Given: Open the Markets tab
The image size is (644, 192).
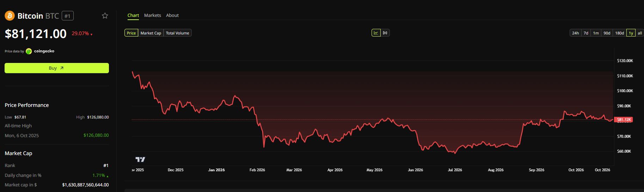Looking at the screenshot, I should tap(153, 15).
